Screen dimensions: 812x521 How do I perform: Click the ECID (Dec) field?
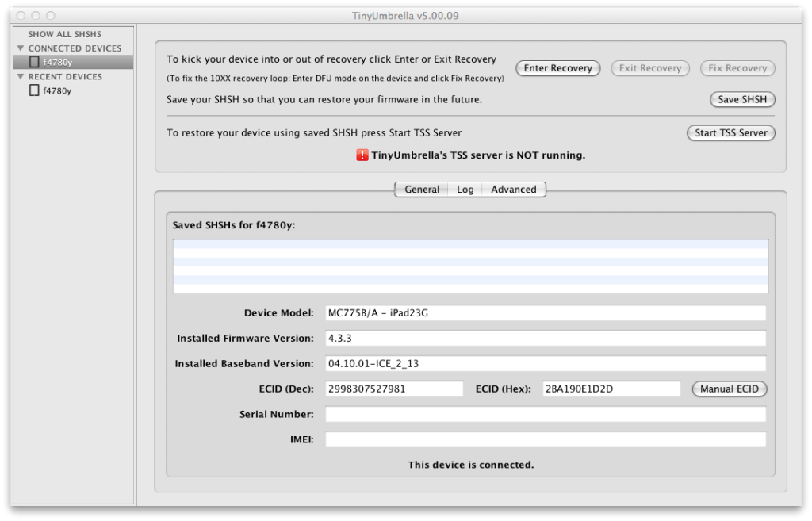394,389
